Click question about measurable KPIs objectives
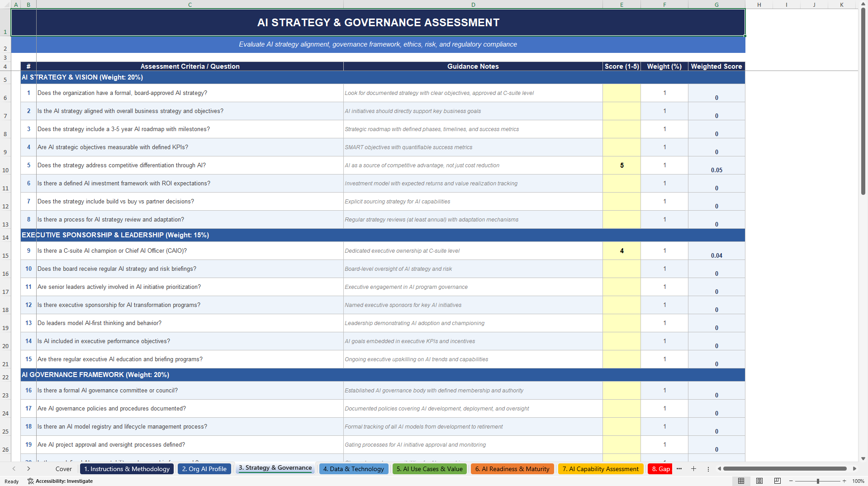The width and height of the screenshot is (868, 486). [x=190, y=147]
